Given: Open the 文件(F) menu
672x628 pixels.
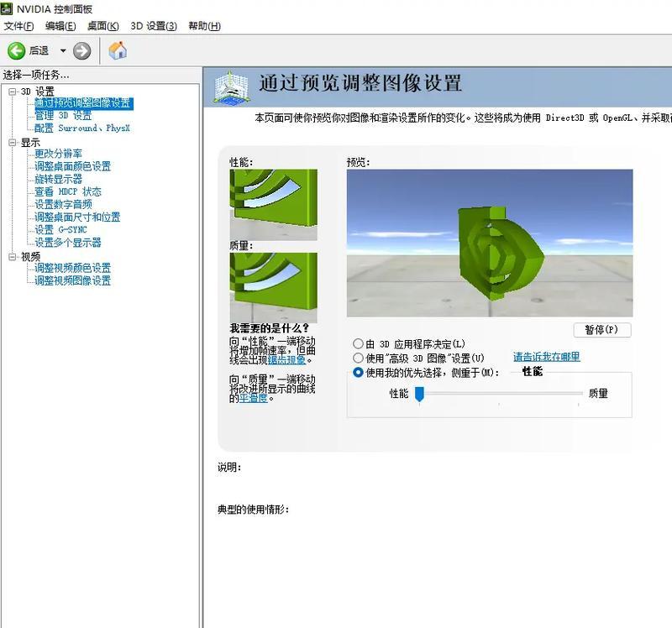Looking at the screenshot, I should (18, 26).
